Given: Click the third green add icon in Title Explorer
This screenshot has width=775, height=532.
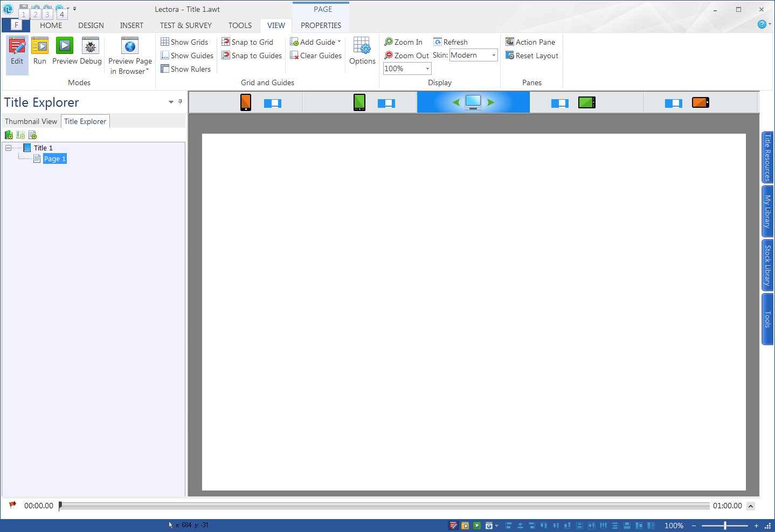Looking at the screenshot, I should 32,135.
